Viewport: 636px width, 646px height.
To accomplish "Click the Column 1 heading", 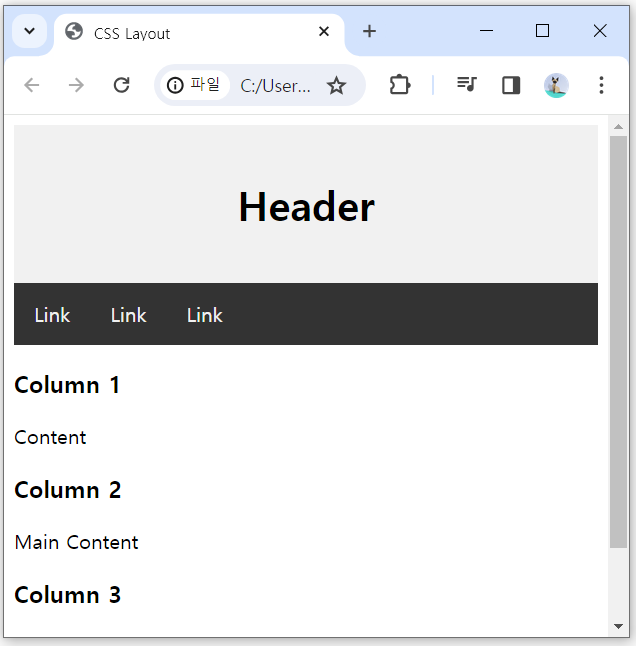I will 67,385.
